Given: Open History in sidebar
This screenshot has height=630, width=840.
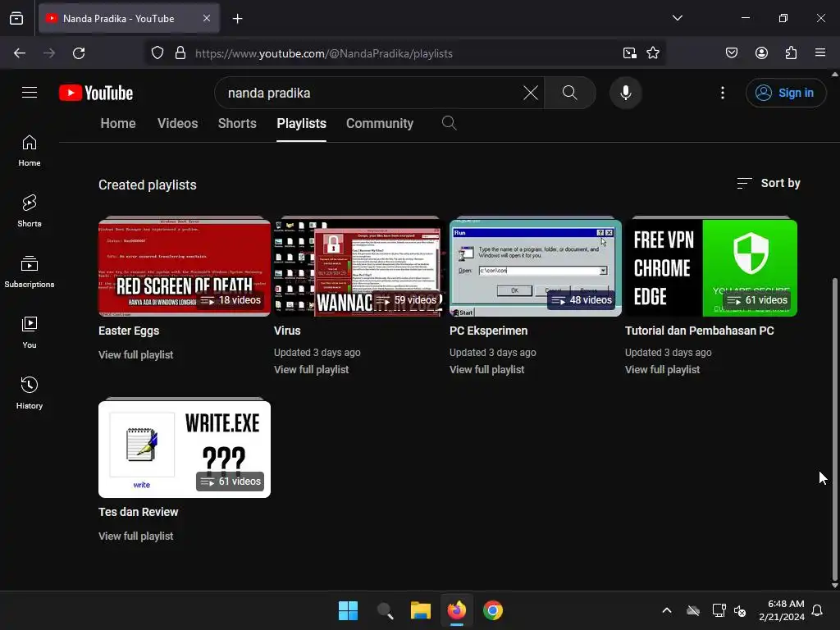Looking at the screenshot, I should 30,393.
